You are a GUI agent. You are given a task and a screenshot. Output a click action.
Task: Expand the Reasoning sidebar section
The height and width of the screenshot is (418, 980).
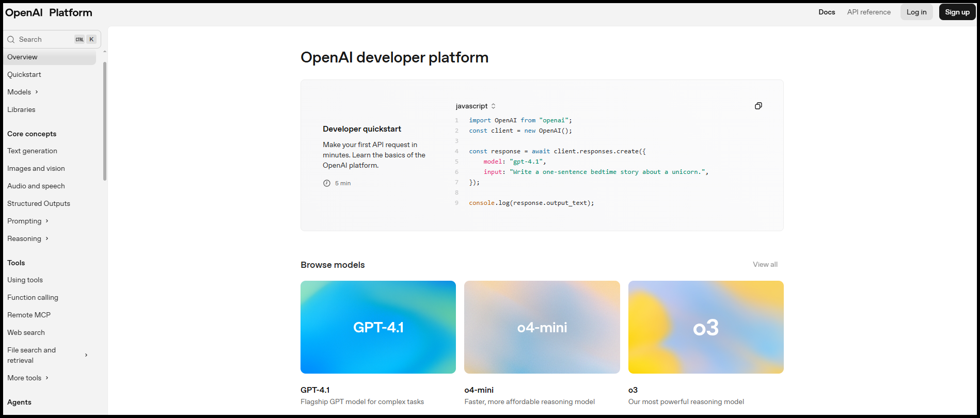(47, 238)
